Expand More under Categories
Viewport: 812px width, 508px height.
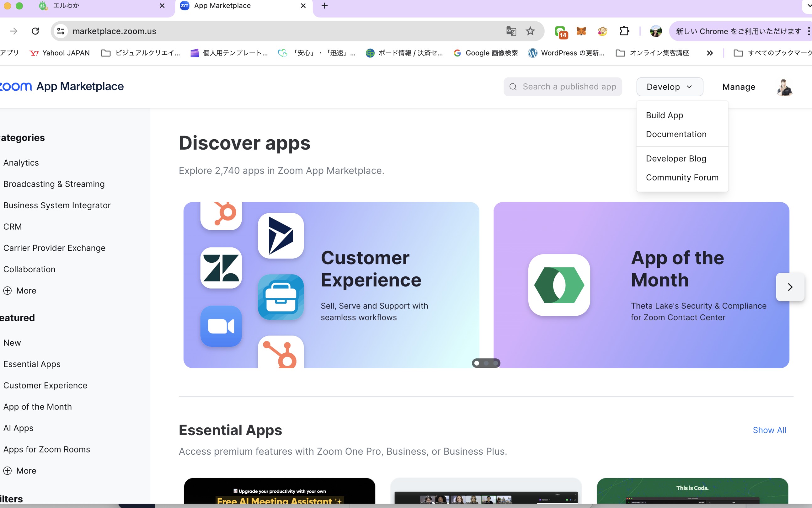pyautogui.click(x=20, y=291)
